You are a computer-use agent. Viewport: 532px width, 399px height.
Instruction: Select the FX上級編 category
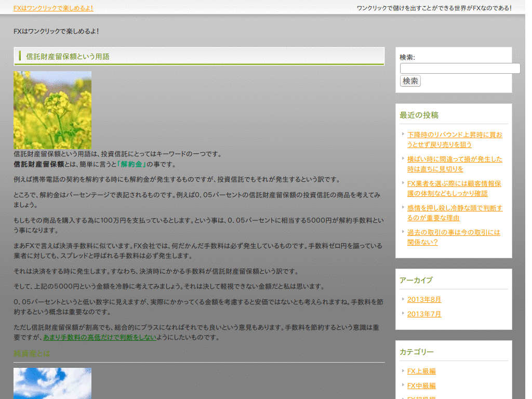coord(421,371)
